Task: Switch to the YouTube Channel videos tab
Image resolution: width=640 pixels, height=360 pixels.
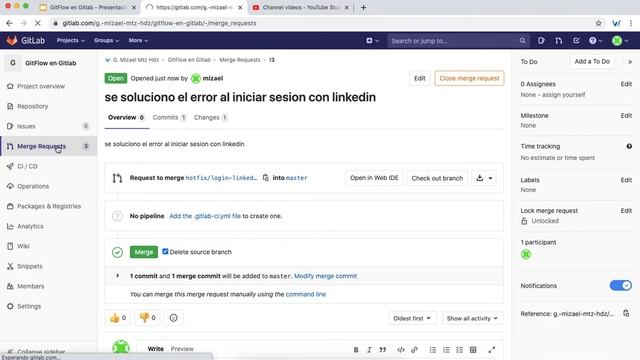Action: pyautogui.click(x=301, y=7)
